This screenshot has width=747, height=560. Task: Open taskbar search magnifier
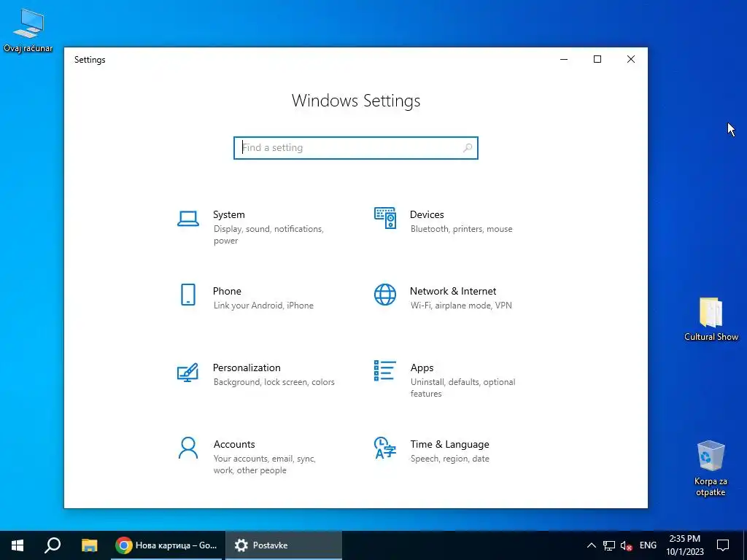point(53,545)
